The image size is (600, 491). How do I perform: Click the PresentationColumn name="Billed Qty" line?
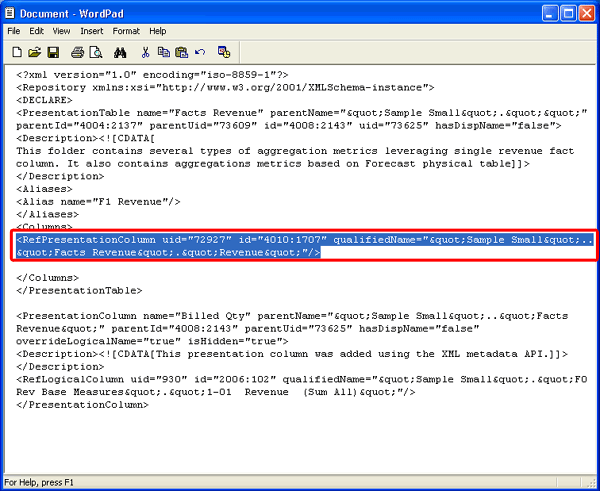tap(292, 316)
